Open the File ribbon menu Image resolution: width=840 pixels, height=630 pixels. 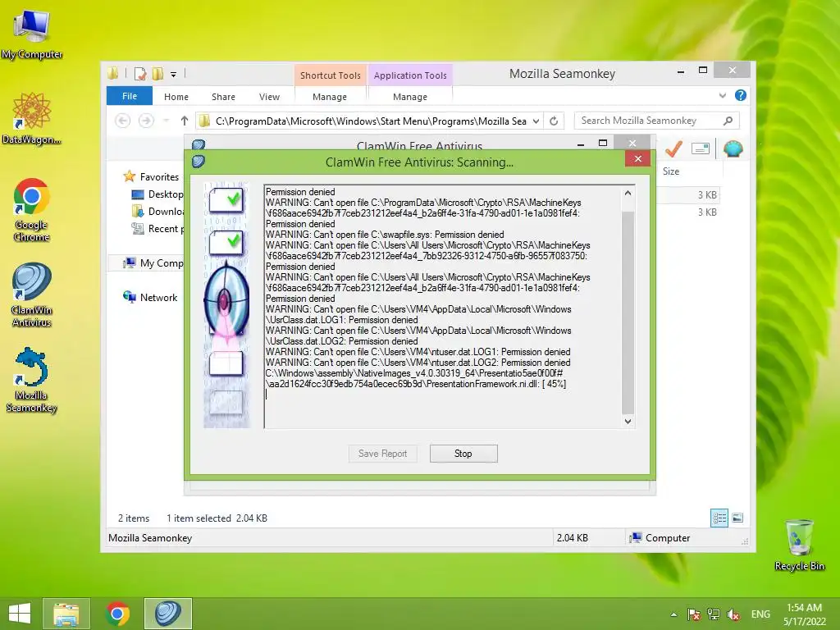click(129, 97)
